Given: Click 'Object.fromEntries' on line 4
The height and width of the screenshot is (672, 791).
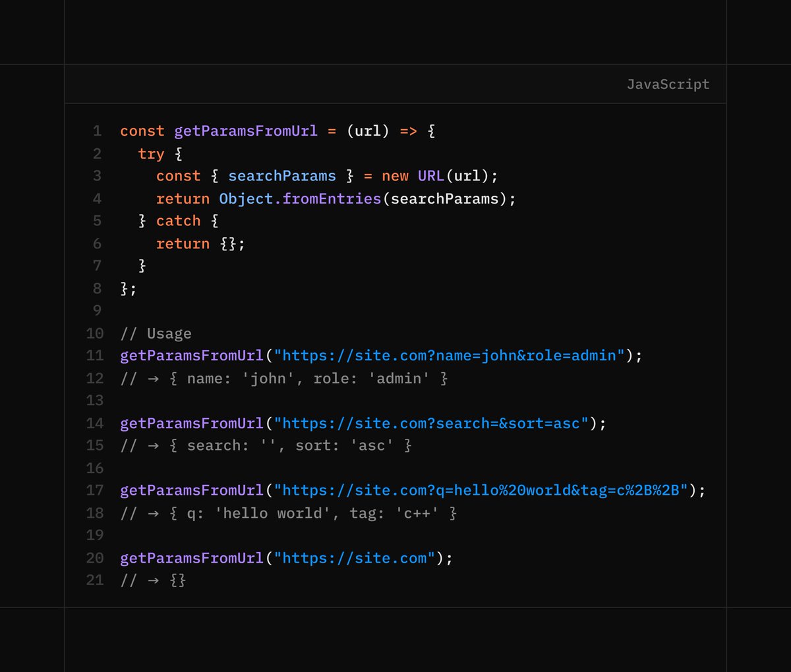Looking at the screenshot, I should (x=300, y=198).
